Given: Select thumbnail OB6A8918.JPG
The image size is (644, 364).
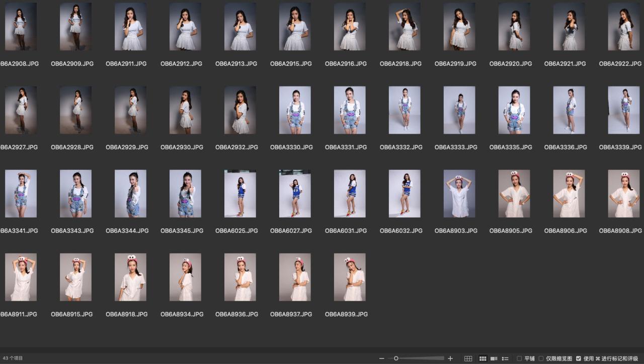Looking at the screenshot, I should [x=130, y=277].
